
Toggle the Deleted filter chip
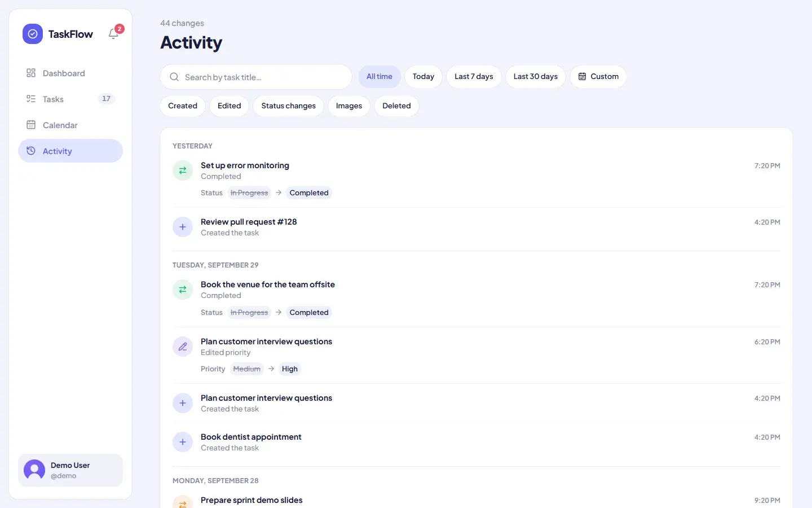(396, 106)
